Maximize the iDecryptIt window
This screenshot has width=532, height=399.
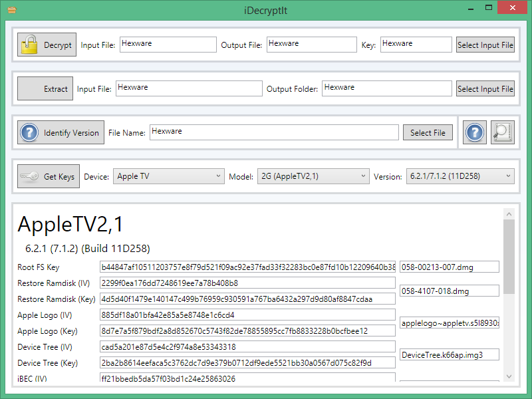pos(489,8)
